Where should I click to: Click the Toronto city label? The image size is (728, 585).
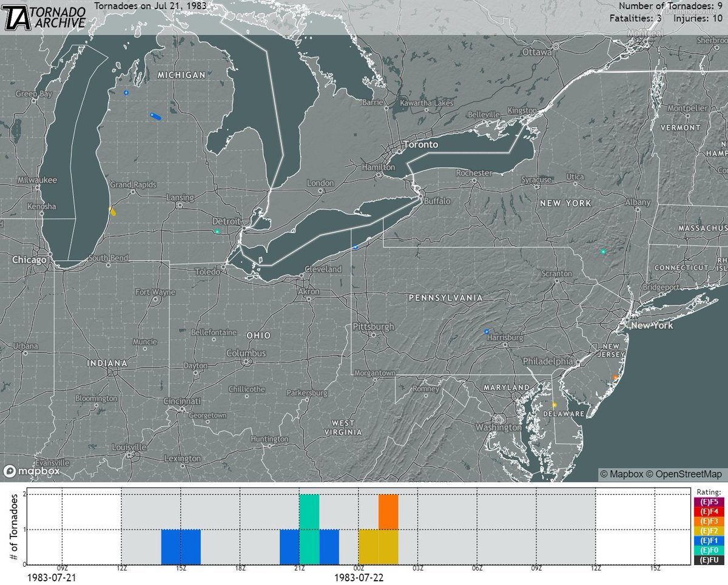point(420,146)
